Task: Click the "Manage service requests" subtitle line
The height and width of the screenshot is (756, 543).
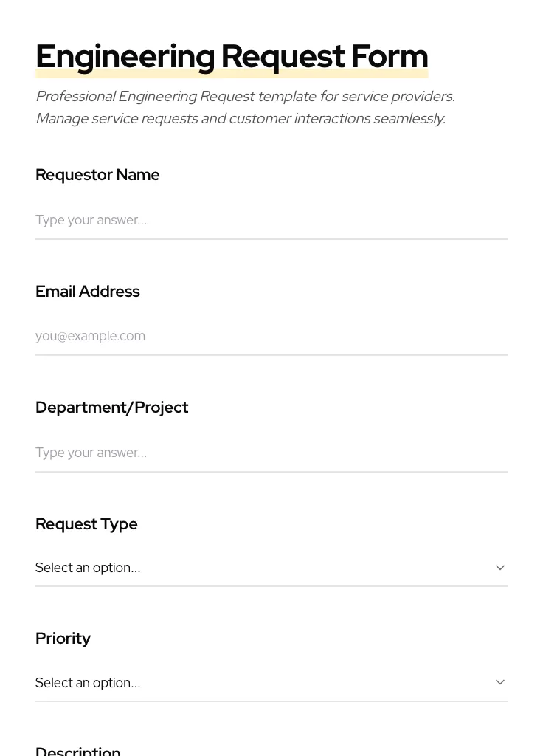Action: pyautogui.click(x=240, y=119)
